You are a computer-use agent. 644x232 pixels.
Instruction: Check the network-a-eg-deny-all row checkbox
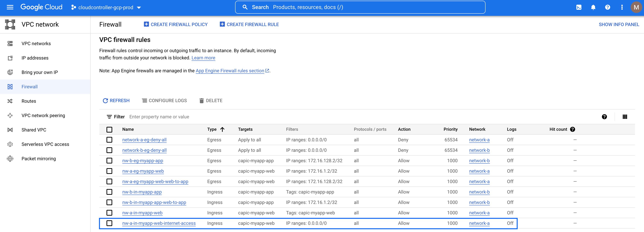pyautogui.click(x=109, y=140)
